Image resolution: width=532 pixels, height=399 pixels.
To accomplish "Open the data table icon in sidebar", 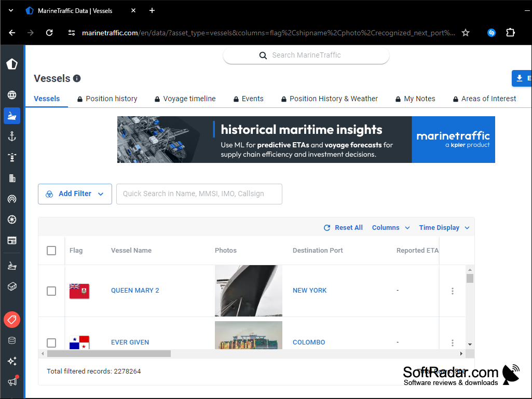I will coord(12,240).
